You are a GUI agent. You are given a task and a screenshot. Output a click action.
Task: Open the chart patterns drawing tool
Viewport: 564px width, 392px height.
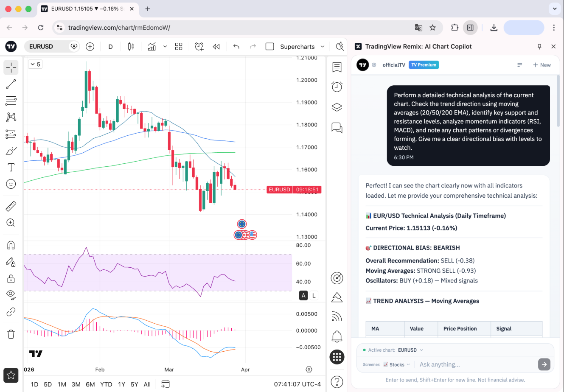[11, 117]
